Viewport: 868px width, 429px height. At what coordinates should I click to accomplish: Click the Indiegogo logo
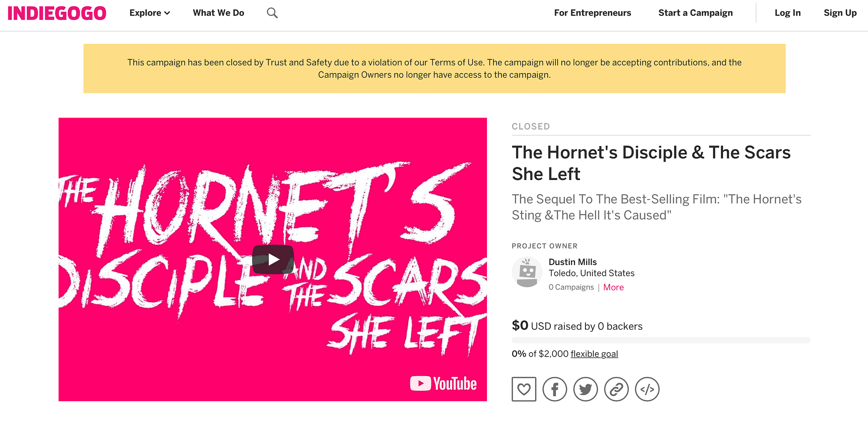57,13
